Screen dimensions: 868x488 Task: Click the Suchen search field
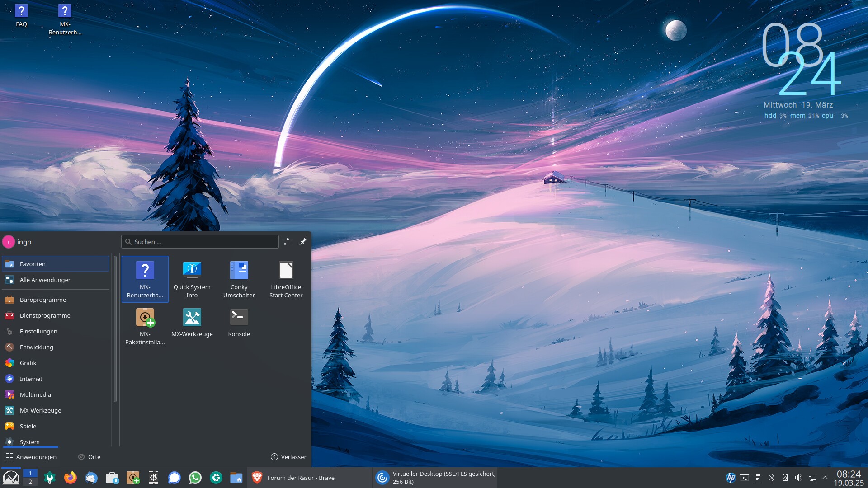click(200, 242)
